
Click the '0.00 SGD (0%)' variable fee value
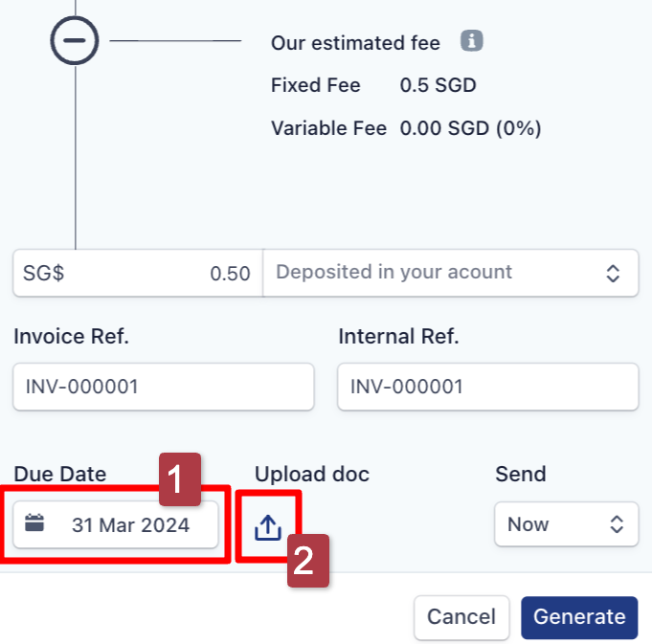(x=470, y=128)
